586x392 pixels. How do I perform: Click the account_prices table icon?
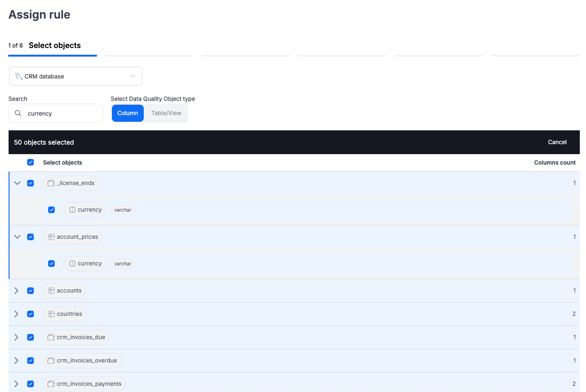(x=51, y=237)
